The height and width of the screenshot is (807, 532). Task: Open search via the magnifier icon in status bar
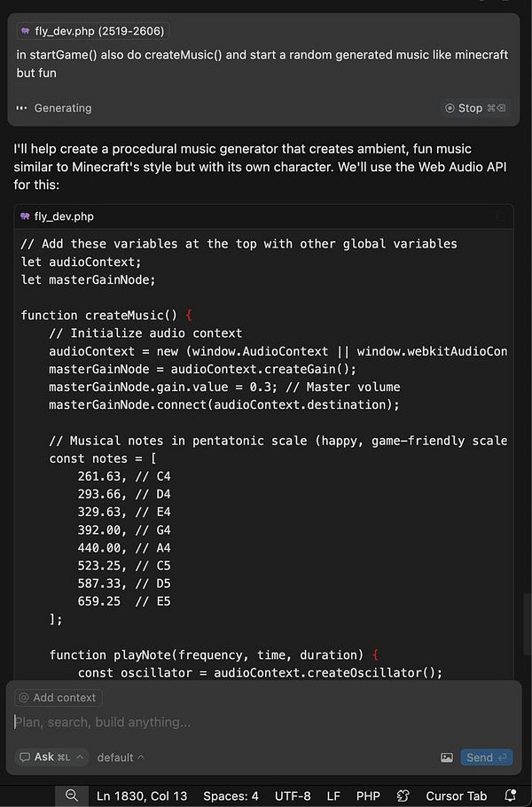click(71, 795)
